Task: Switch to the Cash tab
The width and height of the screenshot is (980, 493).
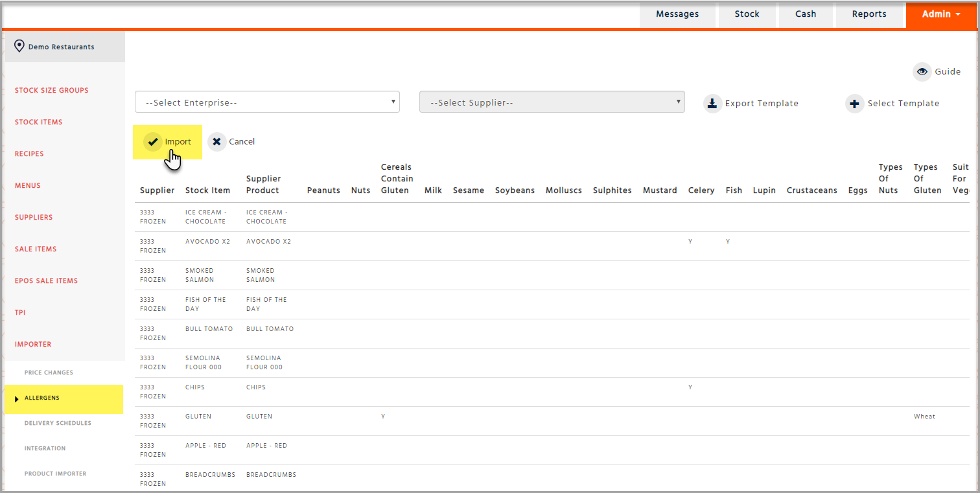Action: point(806,14)
